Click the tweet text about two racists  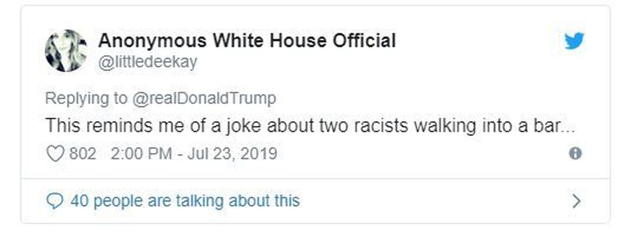coord(310,126)
